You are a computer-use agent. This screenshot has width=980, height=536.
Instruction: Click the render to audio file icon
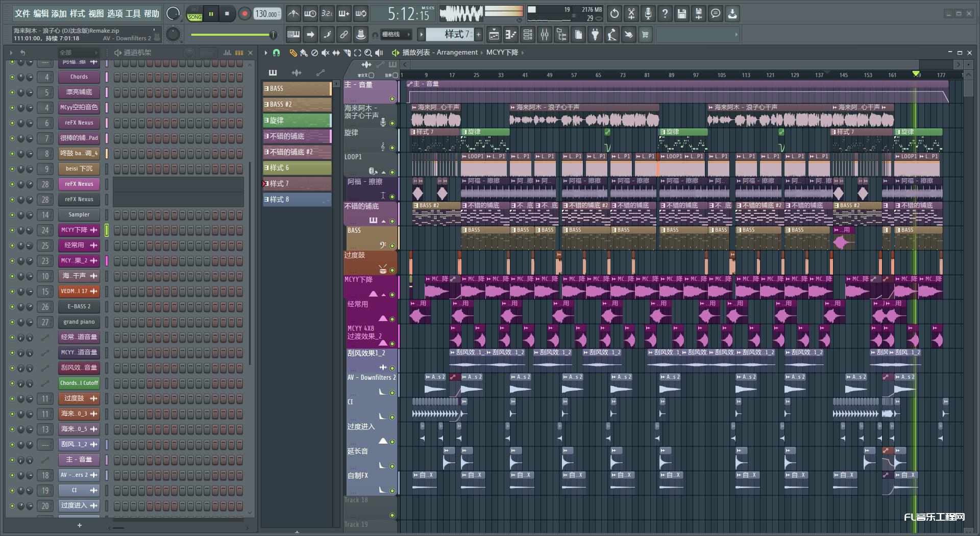click(699, 14)
